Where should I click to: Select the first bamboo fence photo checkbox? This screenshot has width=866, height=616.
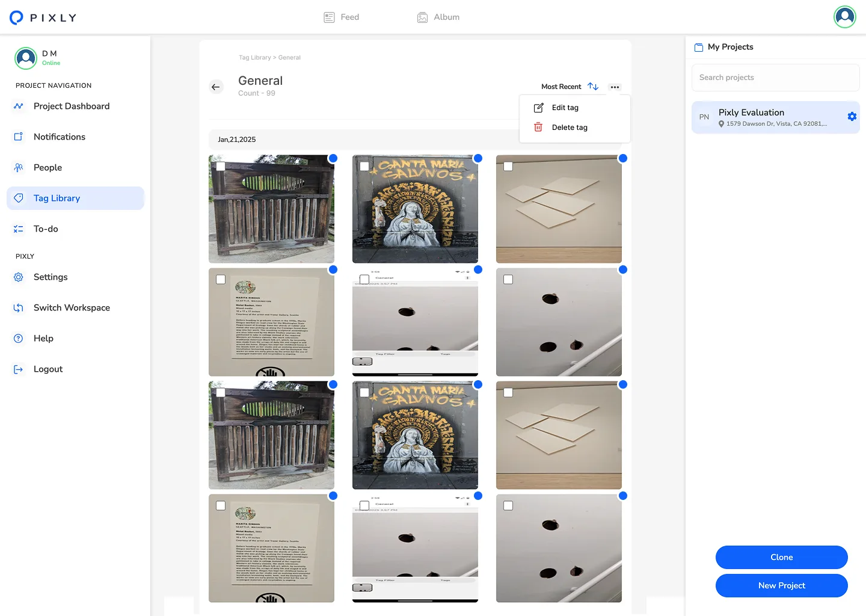(221, 167)
